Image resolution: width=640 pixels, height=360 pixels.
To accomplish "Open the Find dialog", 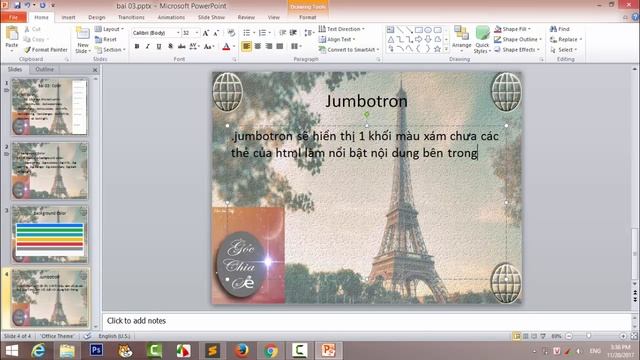I will [560, 29].
